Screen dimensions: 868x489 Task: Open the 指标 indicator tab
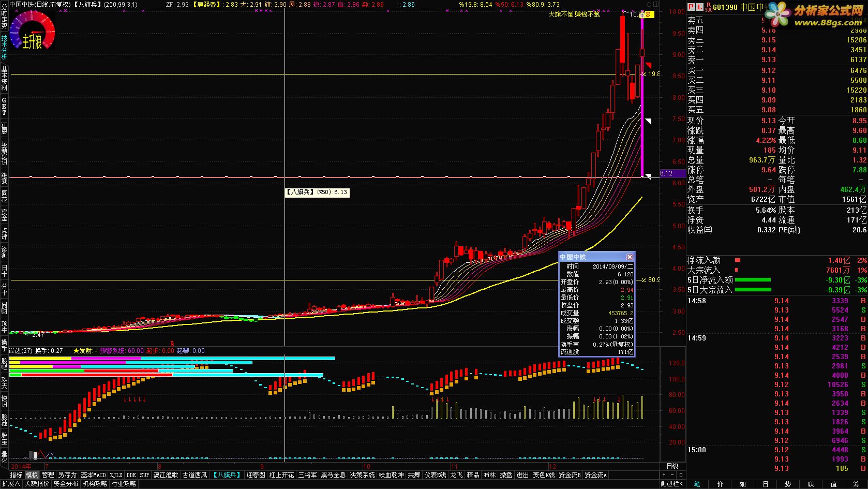[17, 475]
